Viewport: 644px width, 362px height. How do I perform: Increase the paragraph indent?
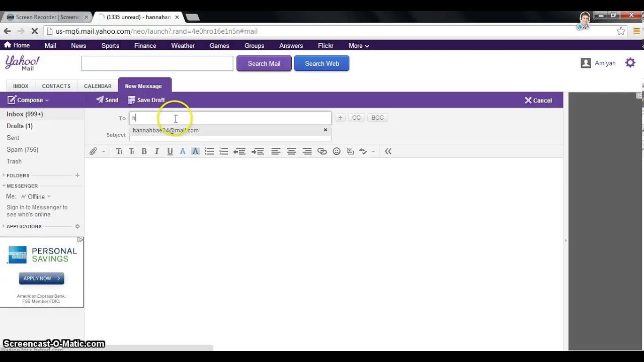258,151
